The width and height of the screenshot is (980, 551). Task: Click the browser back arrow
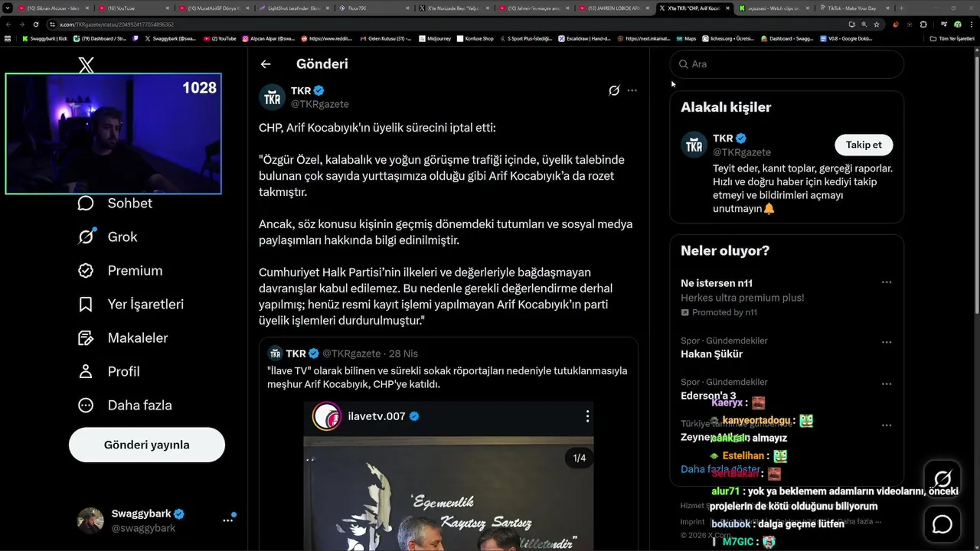pyautogui.click(x=8, y=24)
